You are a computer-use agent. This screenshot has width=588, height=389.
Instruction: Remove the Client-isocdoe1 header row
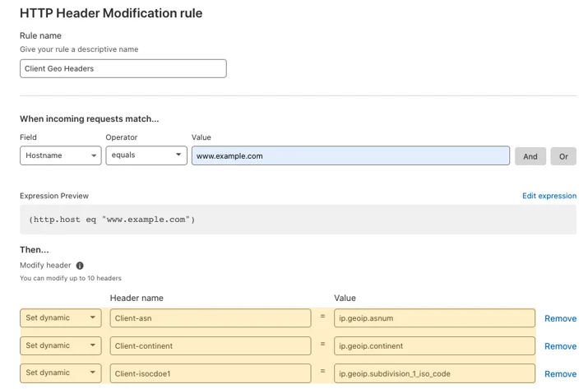coord(560,374)
